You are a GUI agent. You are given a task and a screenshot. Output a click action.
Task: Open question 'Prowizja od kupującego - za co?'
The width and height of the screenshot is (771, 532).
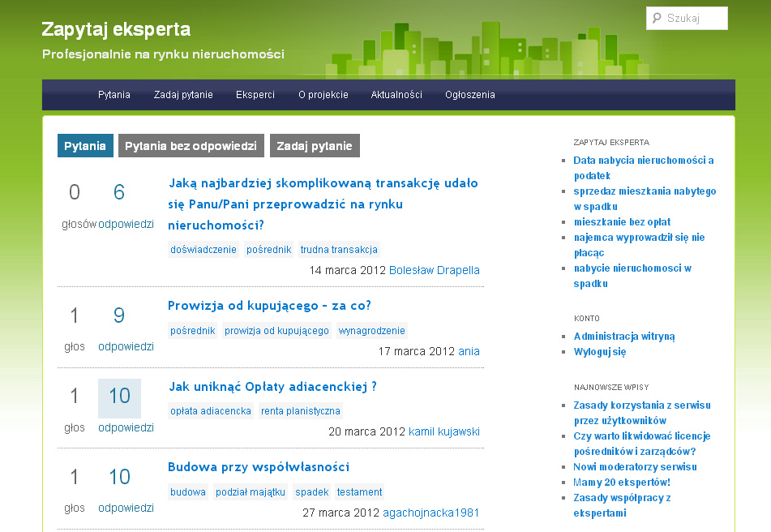269,306
